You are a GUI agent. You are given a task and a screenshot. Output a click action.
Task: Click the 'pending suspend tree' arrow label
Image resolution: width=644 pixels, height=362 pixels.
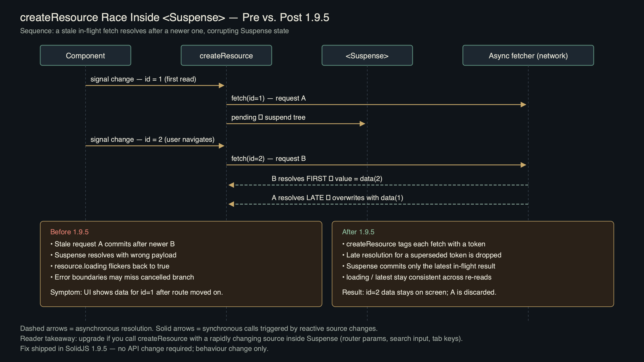point(268,117)
